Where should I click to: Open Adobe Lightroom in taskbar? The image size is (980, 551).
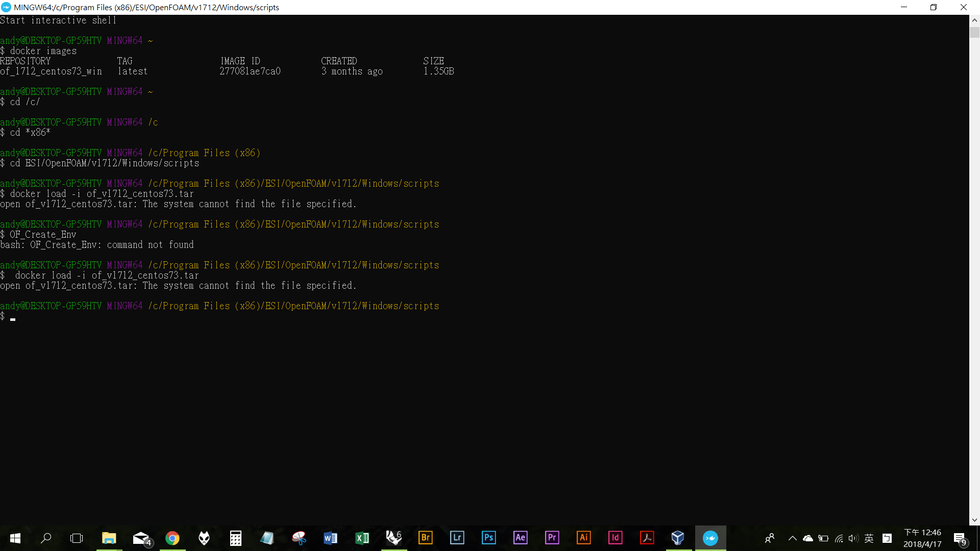(x=457, y=538)
